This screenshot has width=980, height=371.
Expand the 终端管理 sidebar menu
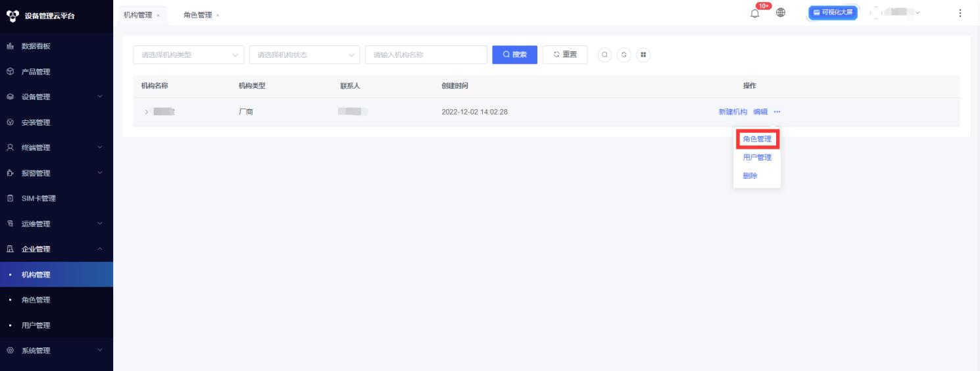pyautogui.click(x=100, y=147)
